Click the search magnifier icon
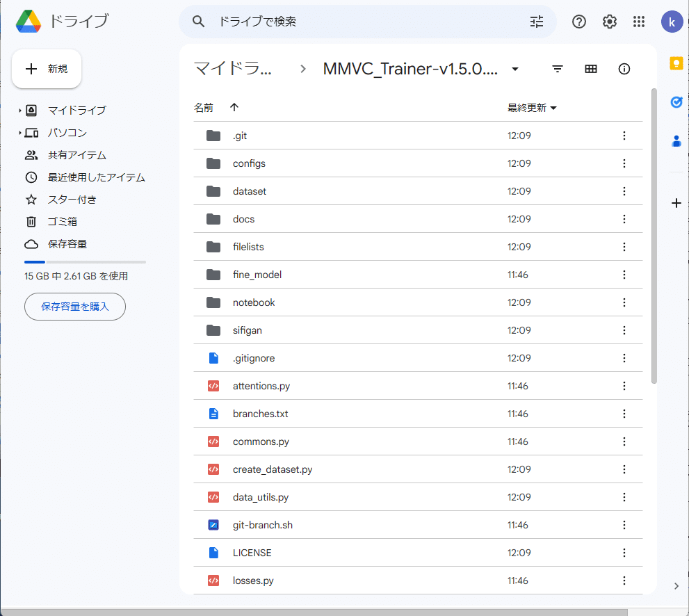The width and height of the screenshot is (689, 616). click(x=199, y=21)
